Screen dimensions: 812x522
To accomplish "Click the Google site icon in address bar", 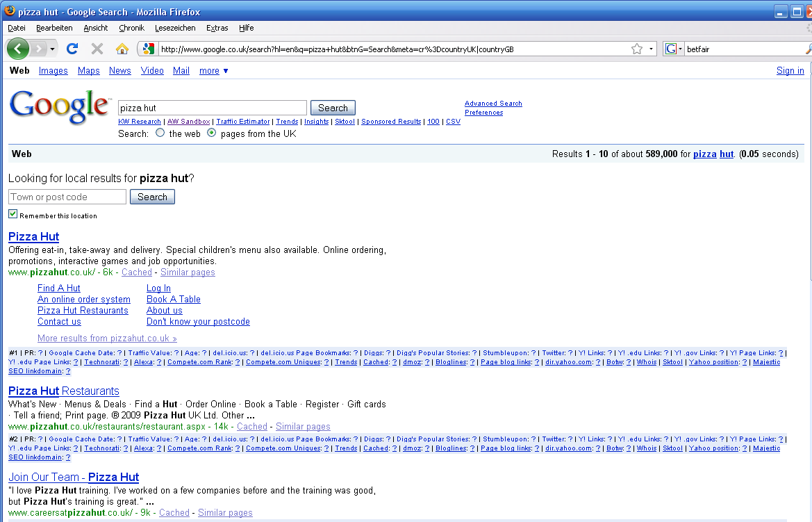I will [148, 49].
